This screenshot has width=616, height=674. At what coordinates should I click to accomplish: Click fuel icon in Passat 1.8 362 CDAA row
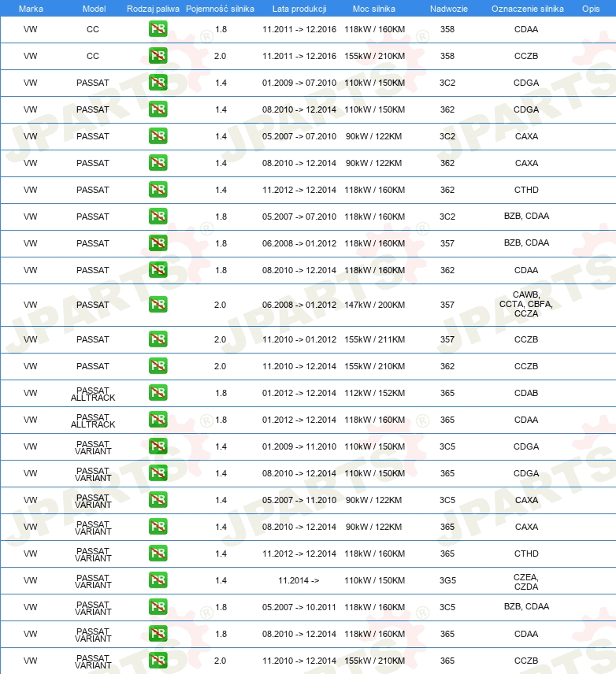click(158, 270)
